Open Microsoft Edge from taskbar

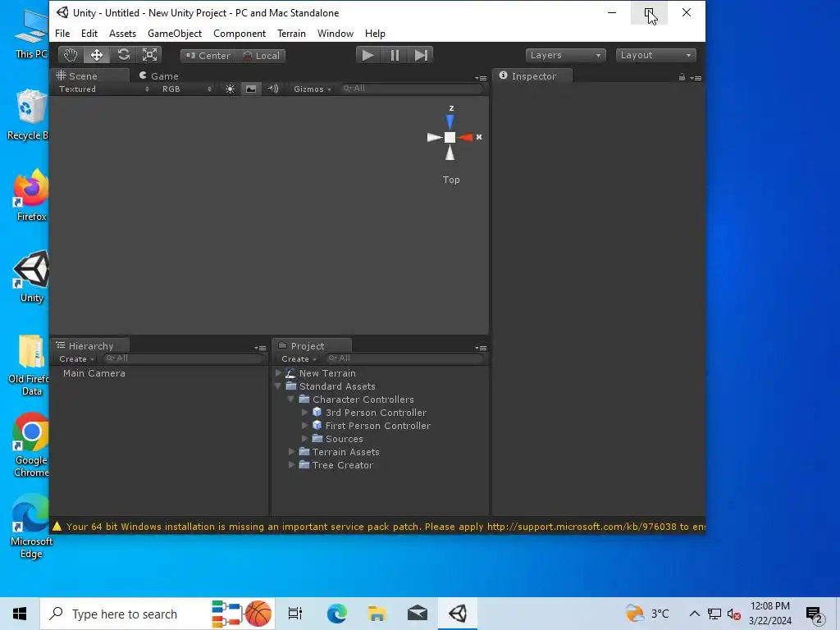click(x=337, y=614)
